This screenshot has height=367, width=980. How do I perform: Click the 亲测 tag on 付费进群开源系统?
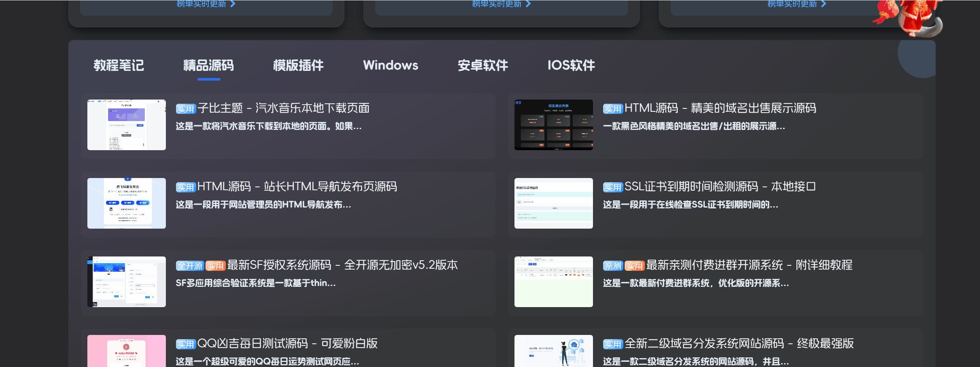(x=613, y=266)
